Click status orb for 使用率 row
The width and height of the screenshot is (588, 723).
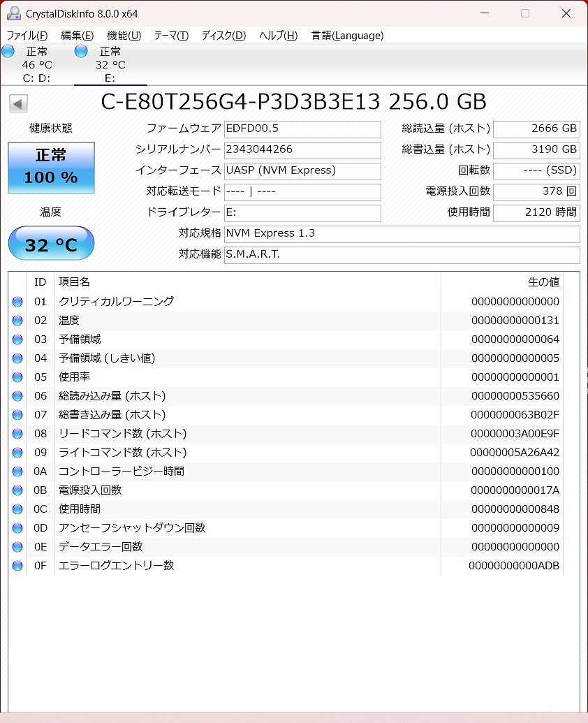pyautogui.click(x=17, y=377)
